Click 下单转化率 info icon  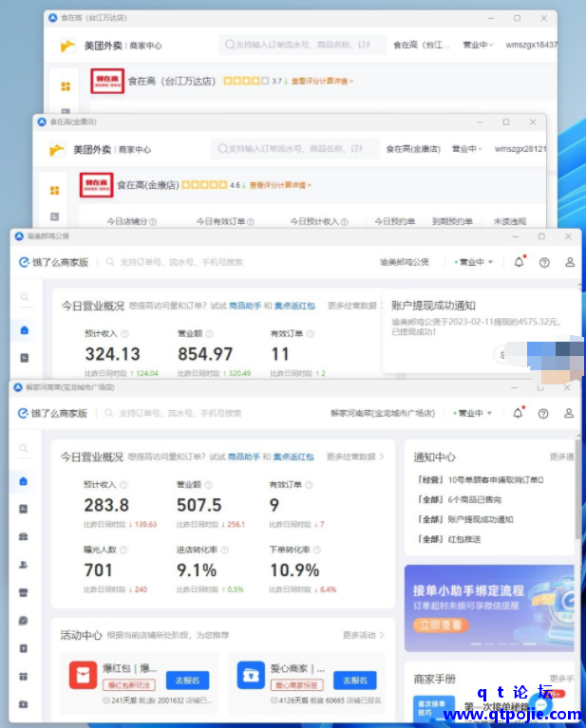317,550
